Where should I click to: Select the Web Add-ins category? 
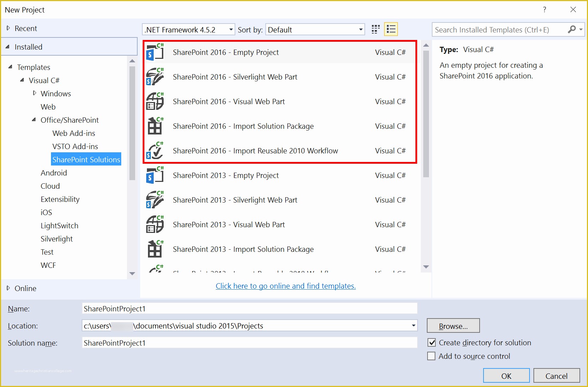point(74,133)
